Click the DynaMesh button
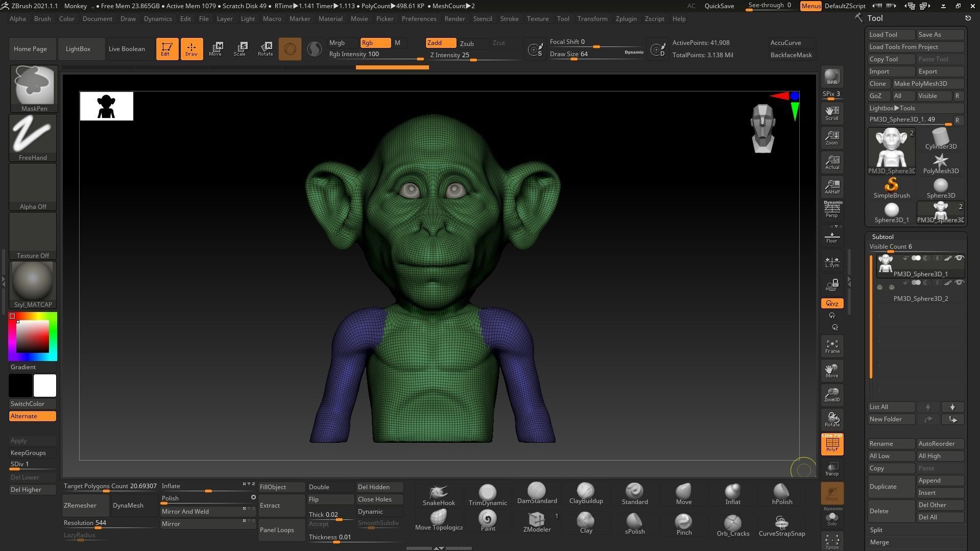 (x=134, y=506)
